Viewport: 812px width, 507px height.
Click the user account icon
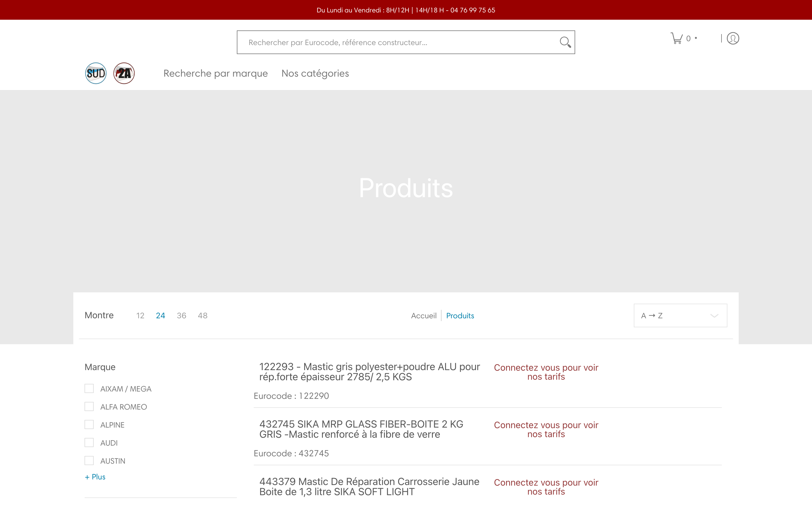click(732, 38)
